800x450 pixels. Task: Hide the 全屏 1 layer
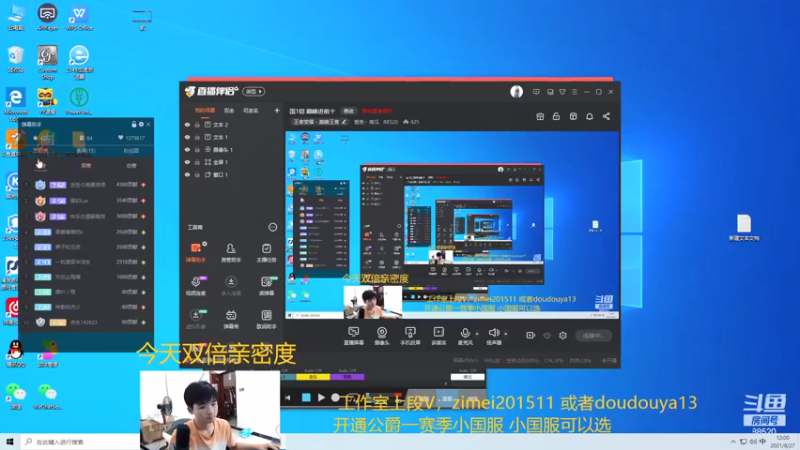click(x=187, y=162)
